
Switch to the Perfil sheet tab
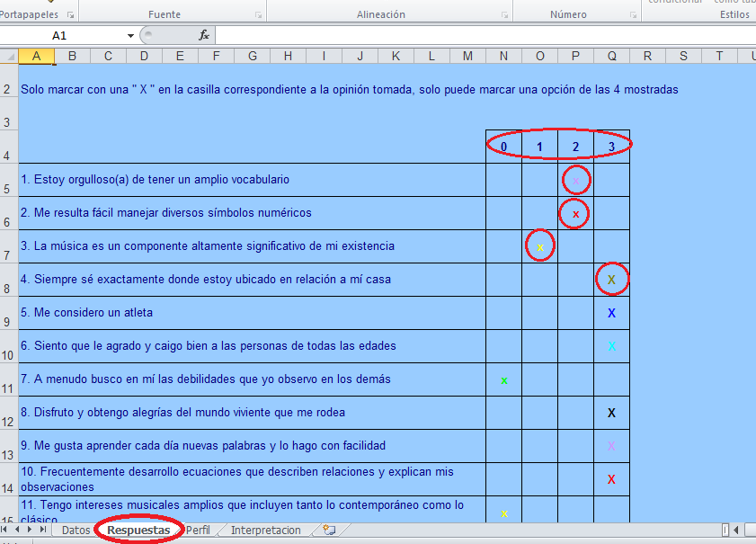pos(200,531)
